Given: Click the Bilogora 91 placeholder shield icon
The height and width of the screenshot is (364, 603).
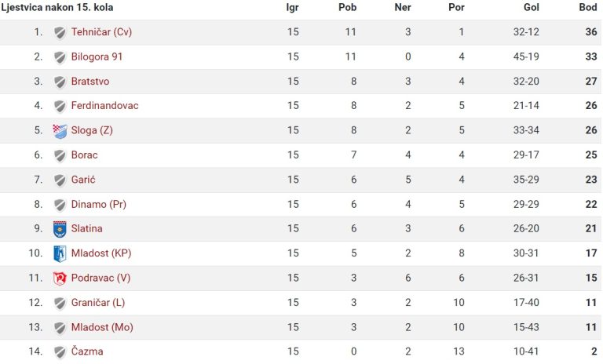Looking at the screenshot, I should click(60, 57).
